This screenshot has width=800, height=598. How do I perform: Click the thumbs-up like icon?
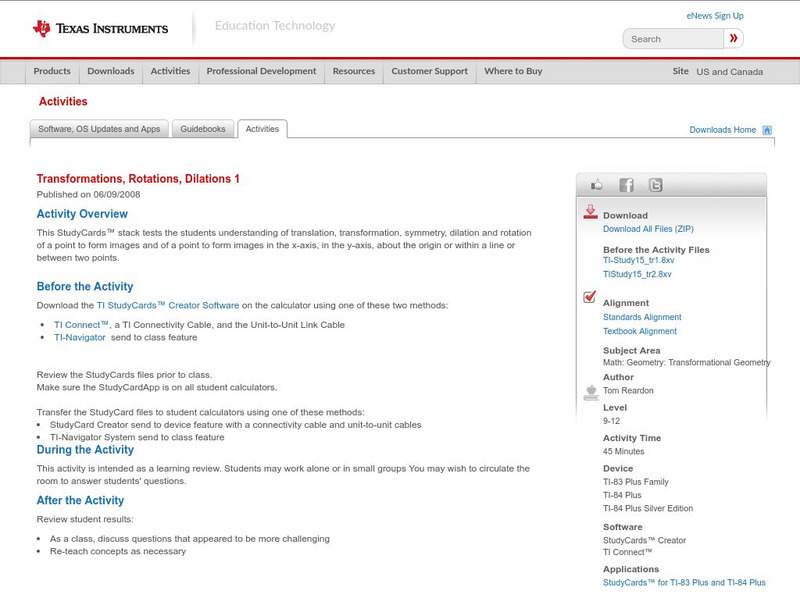pyautogui.click(x=596, y=185)
